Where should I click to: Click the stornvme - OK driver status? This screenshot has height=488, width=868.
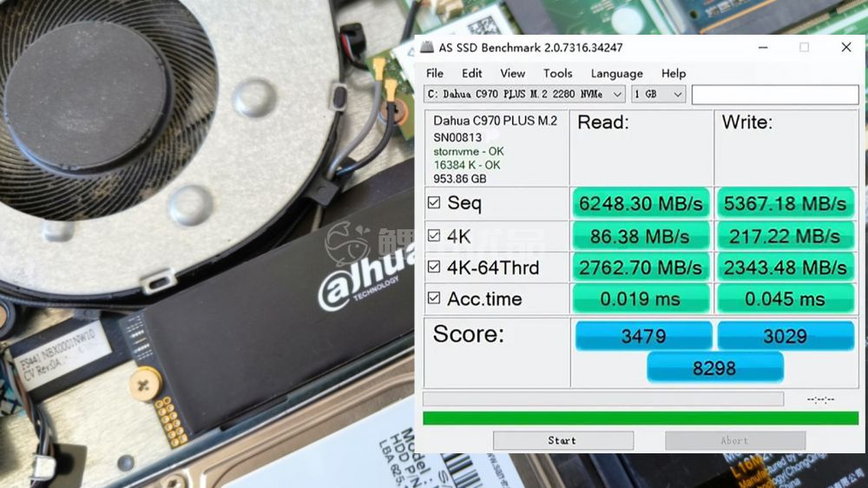pos(469,151)
